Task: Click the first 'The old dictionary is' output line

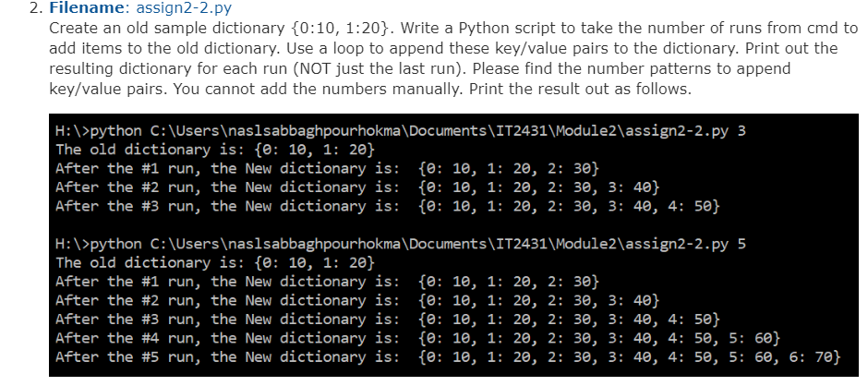Action: coord(215,150)
